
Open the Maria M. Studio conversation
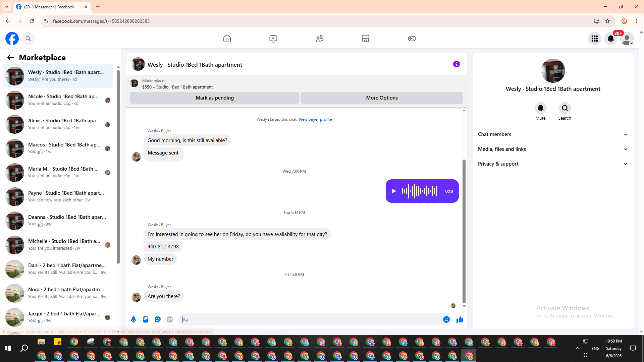coord(58,173)
